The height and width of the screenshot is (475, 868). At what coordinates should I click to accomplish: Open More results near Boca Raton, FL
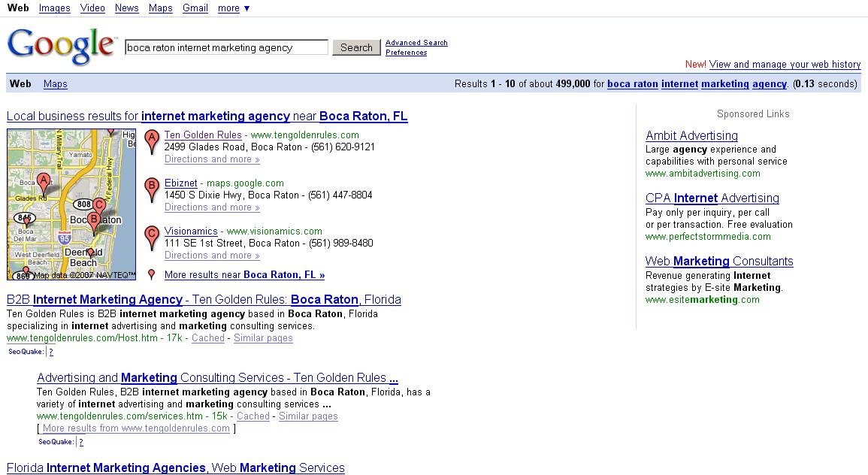point(245,274)
